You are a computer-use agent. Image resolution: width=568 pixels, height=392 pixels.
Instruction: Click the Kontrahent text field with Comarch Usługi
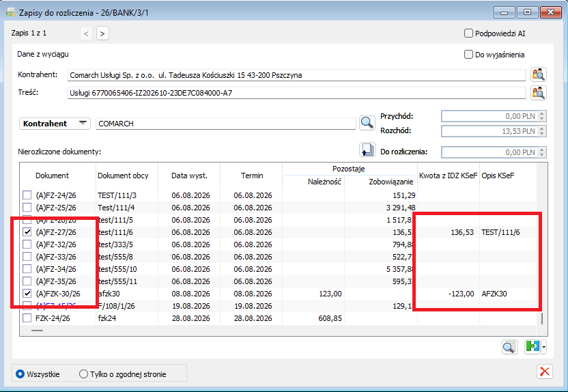(x=296, y=75)
